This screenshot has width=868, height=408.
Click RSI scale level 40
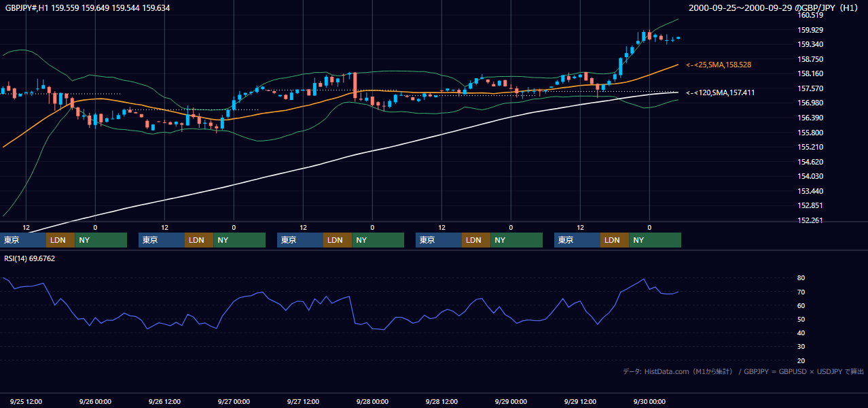[x=801, y=333]
